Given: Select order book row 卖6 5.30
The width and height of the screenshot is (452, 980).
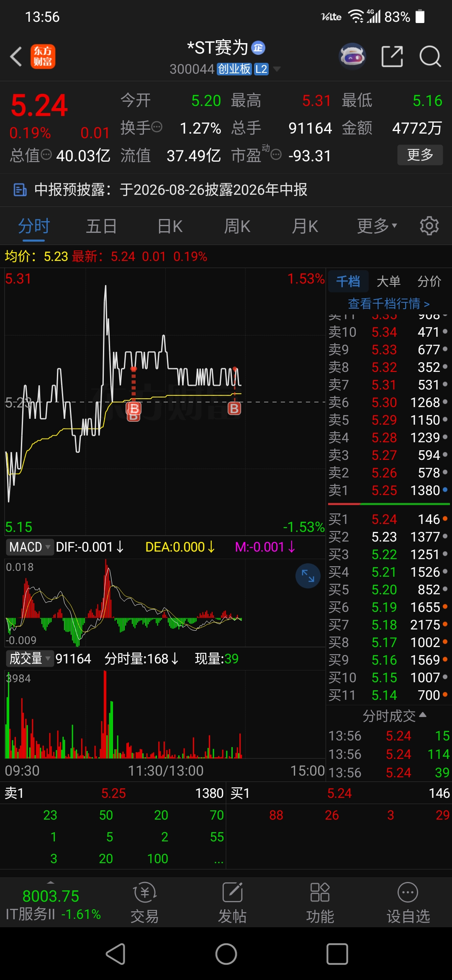Looking at the screenshot, I should 388,402.
